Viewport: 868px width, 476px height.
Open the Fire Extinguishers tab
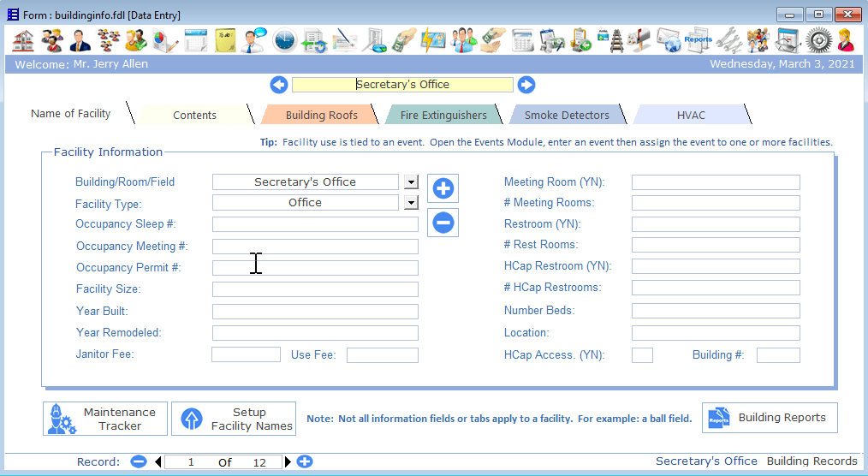(x=443, y=115)
